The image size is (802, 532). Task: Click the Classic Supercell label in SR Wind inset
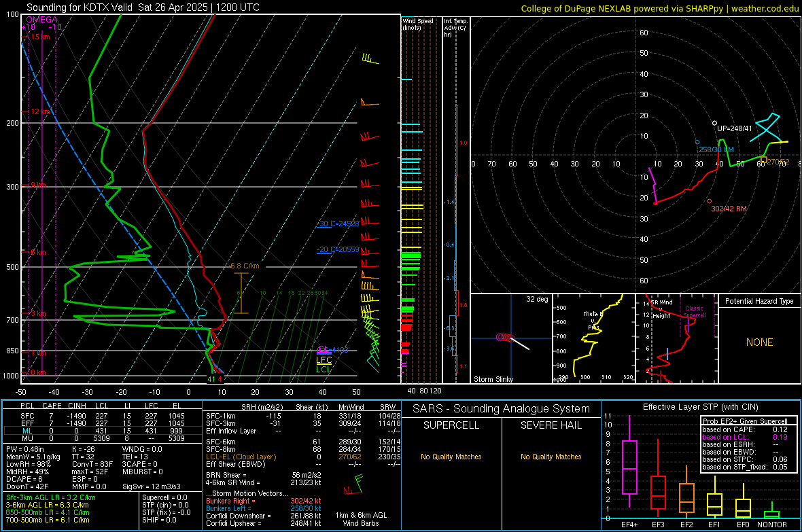click(x=695, y=312)
